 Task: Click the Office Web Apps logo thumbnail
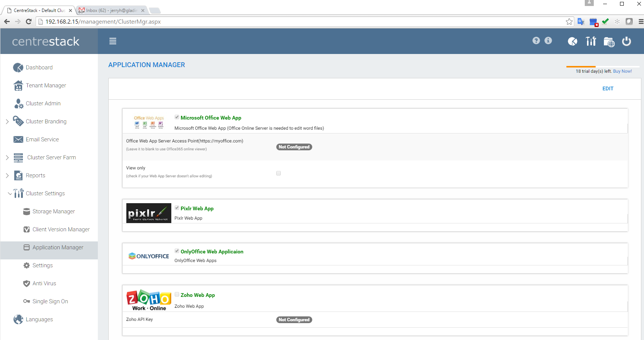click(x=149, y=122)
